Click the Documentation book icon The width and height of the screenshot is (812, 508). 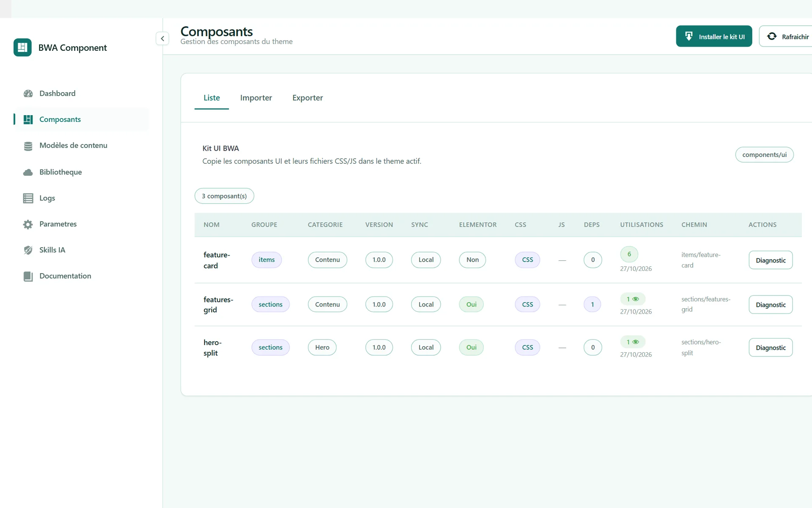coord(28,276)
